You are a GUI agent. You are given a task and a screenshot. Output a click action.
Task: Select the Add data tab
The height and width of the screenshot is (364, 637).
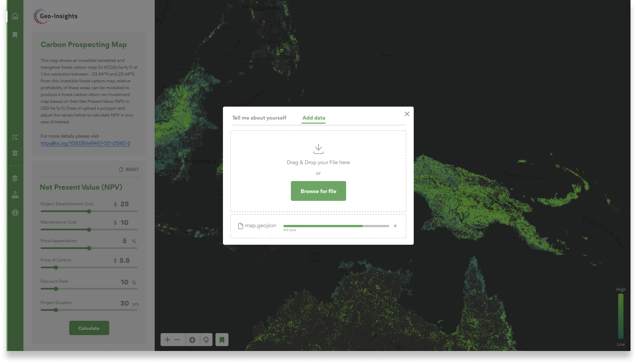pos(314,118)
